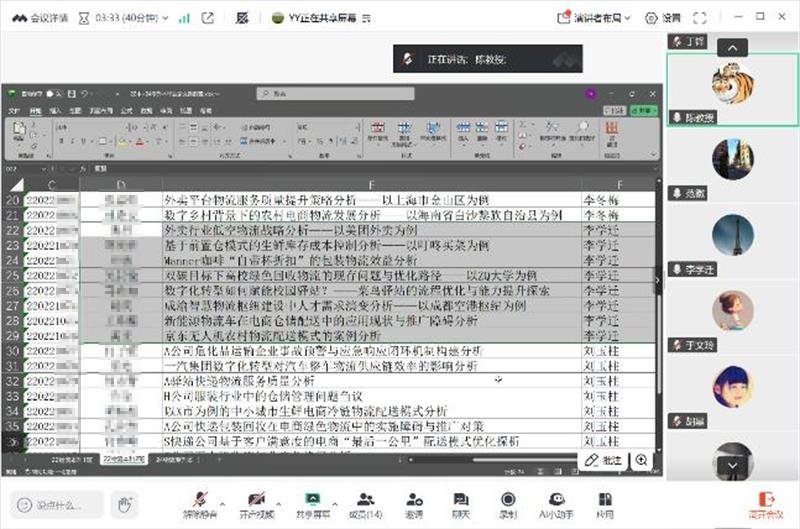Click the 批注 annotate button
This screenshot has width=800, height=529.
click(604, 460)
